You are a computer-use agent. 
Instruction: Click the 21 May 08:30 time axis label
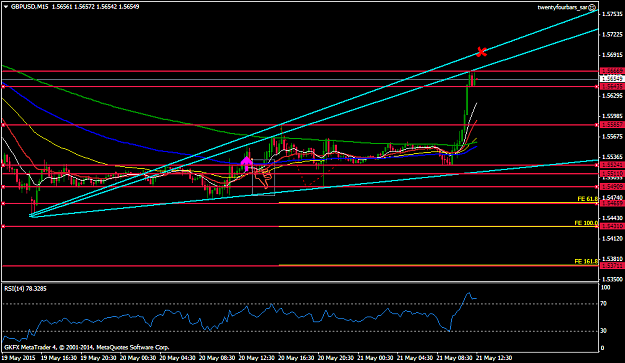454,358
